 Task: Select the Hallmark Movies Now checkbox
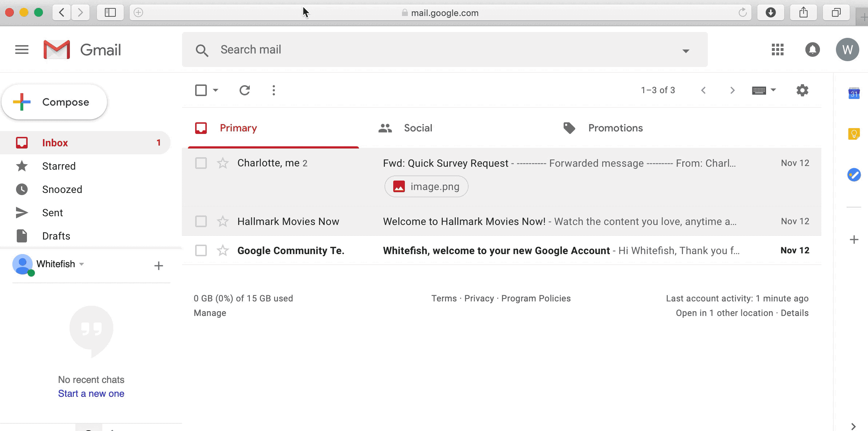201,221
